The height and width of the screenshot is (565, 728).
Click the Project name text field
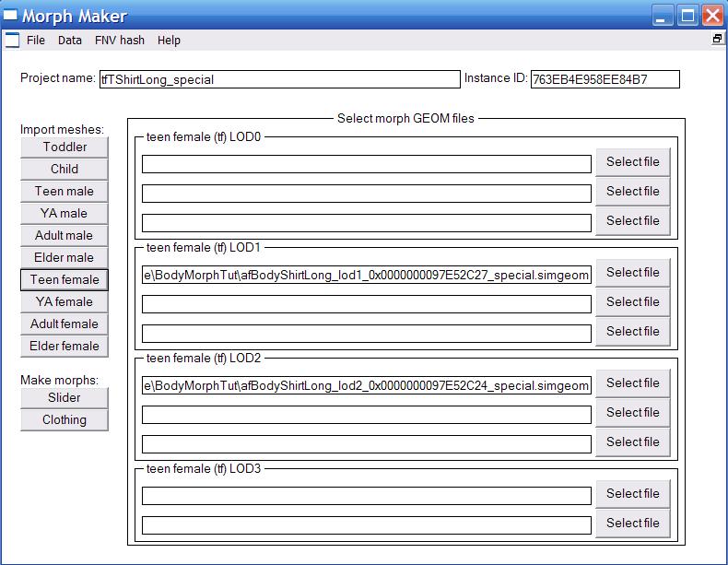[279, 79]
